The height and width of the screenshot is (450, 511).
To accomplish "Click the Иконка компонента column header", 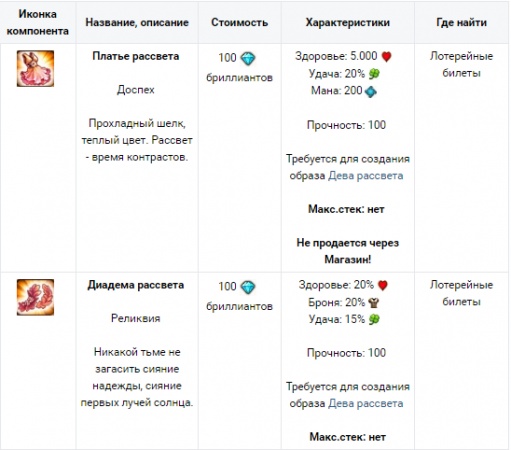I will (x=38, y=22).
